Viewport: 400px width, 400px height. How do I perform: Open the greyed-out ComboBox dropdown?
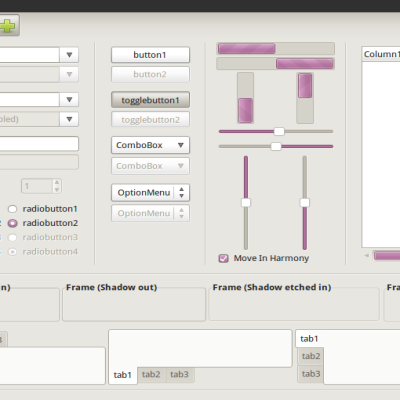click(x=150, y=166)
